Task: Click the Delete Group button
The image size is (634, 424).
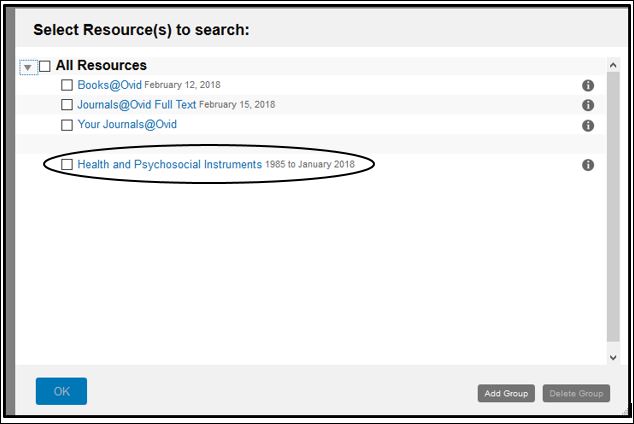Action: click(576, 393)
